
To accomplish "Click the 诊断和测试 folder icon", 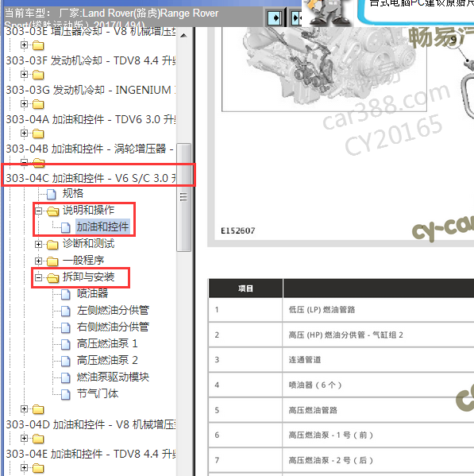I will (52, 245).
